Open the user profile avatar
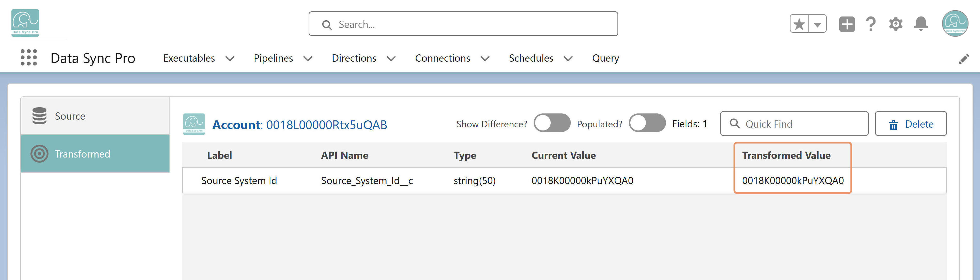This screenshot has height=280, width=980. pos(955,23)
